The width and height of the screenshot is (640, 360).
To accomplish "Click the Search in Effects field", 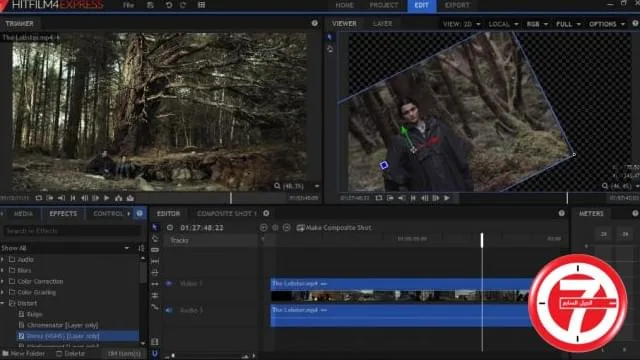I will click(x=72, y=231).
